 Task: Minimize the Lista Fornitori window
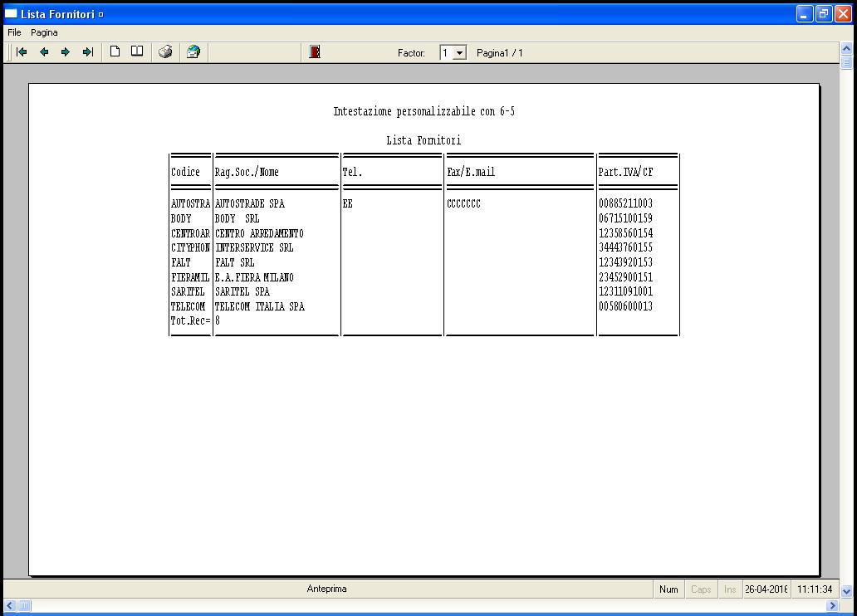(805, 13)
